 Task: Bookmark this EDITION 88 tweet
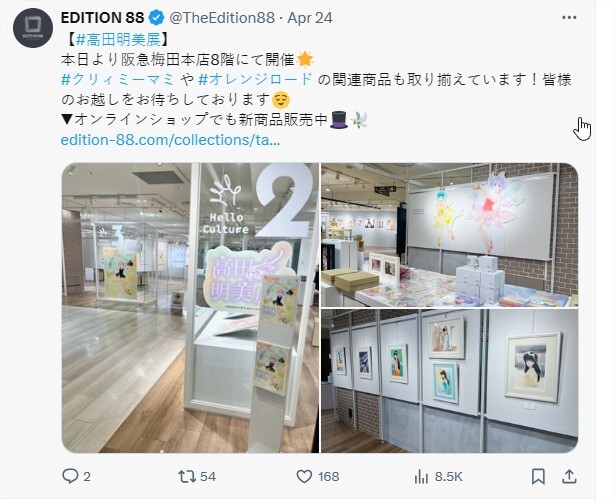pos(538,476)
